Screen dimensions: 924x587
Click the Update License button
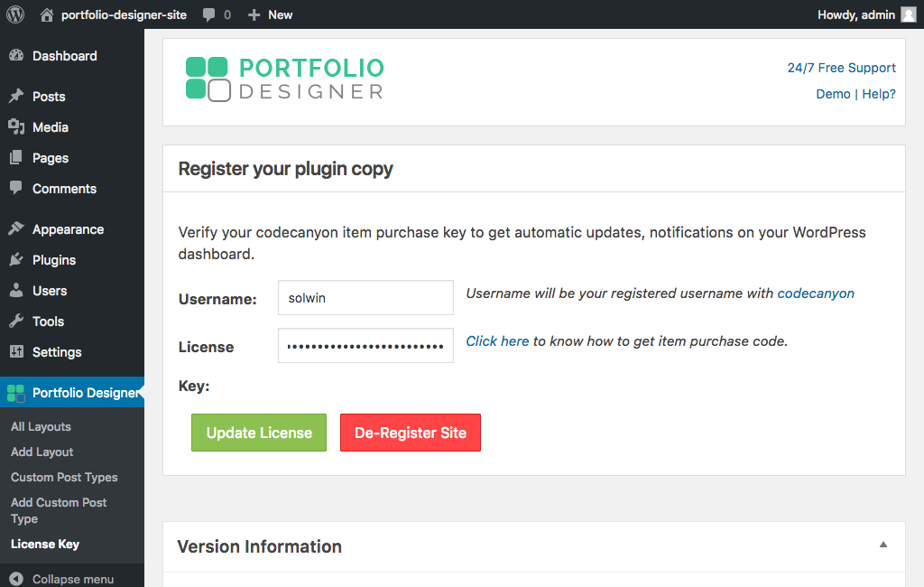click(x=259, y=433)
